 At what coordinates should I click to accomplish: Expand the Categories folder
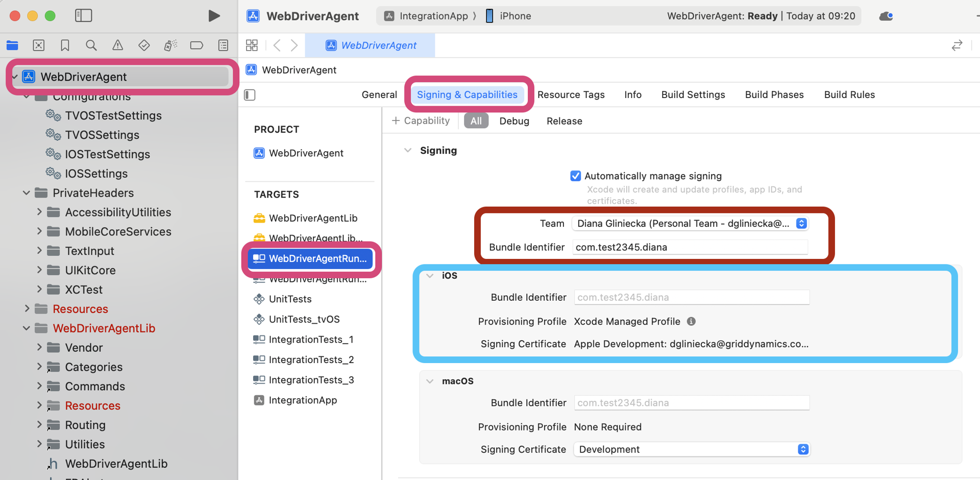(x=39, y=367)
